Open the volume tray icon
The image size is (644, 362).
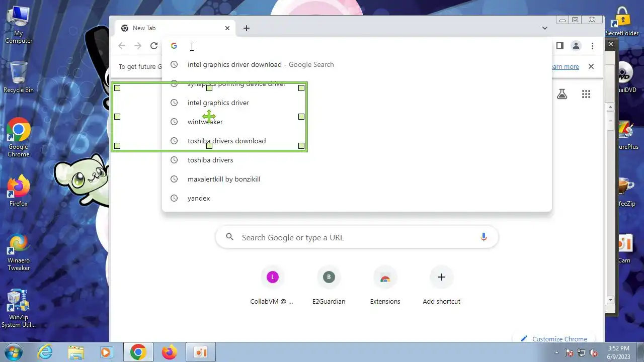(593, 352)
